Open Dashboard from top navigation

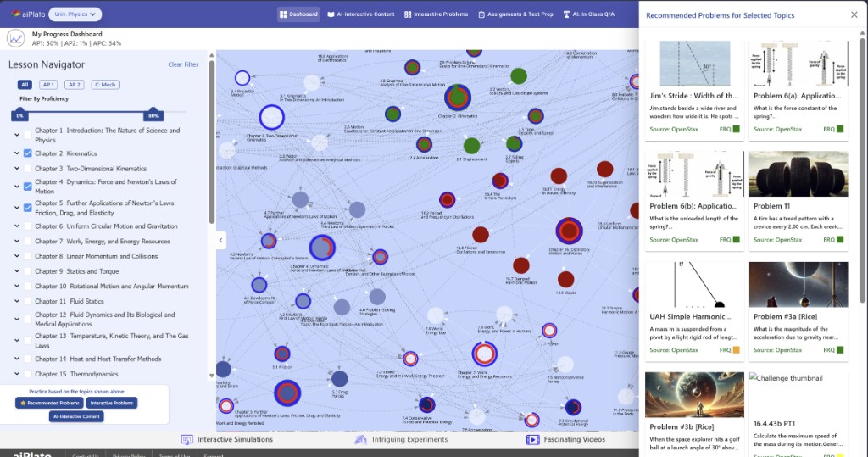pos(299,14)
